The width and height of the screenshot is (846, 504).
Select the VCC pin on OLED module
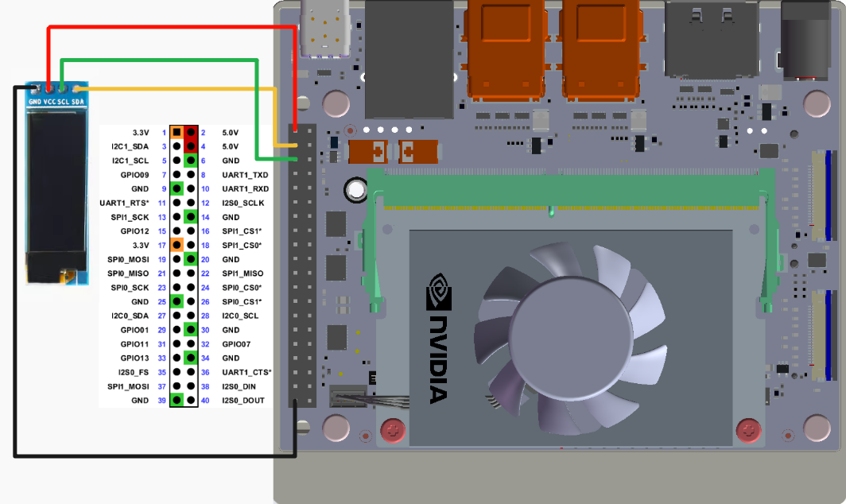coord(49,89)
